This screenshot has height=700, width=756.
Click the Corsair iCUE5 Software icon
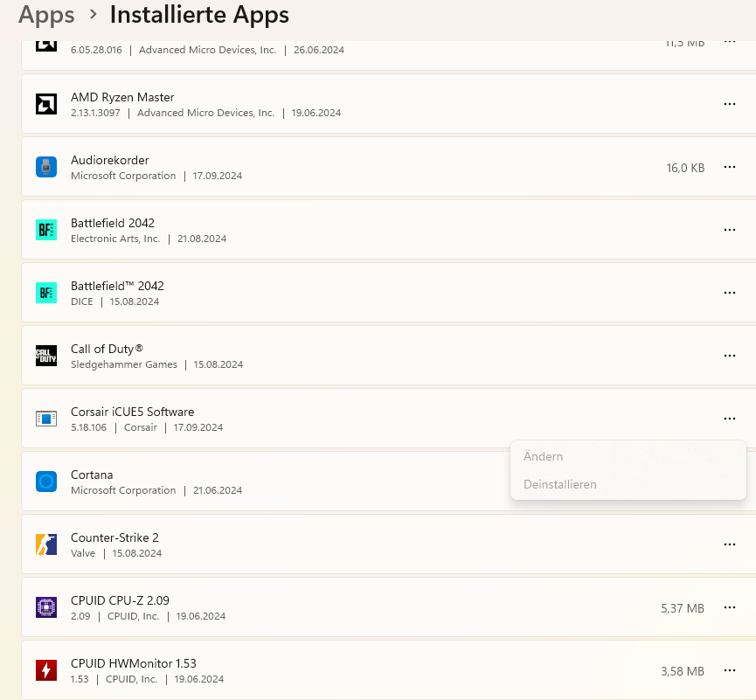[x=46, y=419]
